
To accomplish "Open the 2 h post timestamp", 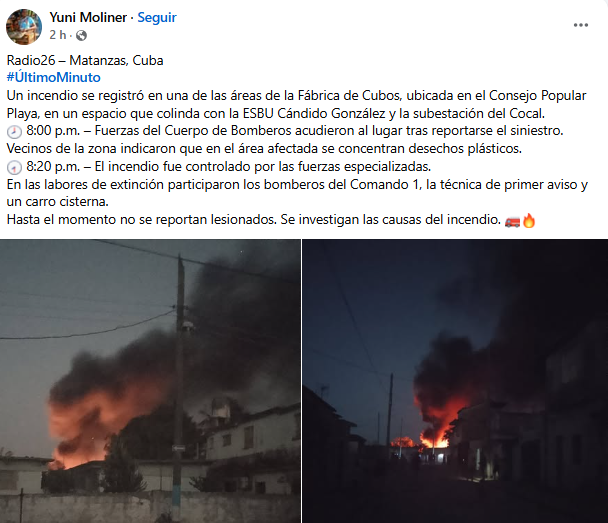I will [x=58, y=35].
